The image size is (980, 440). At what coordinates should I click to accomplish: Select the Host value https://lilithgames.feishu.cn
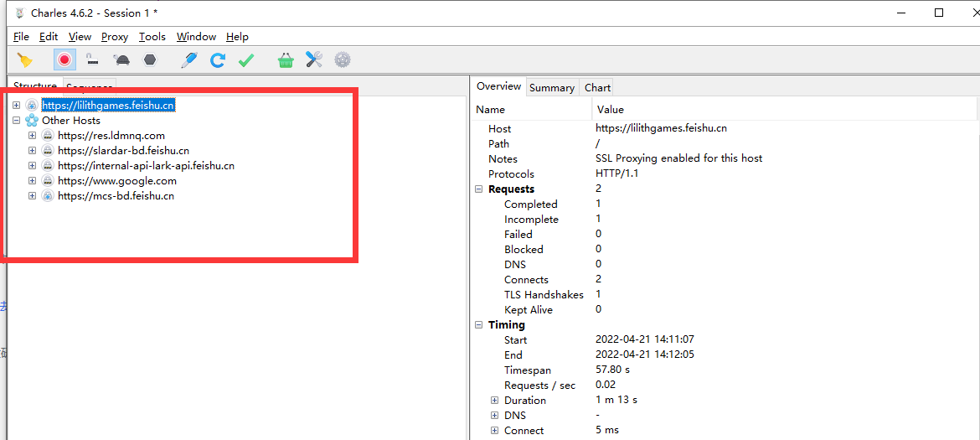[x=661, y=128]
